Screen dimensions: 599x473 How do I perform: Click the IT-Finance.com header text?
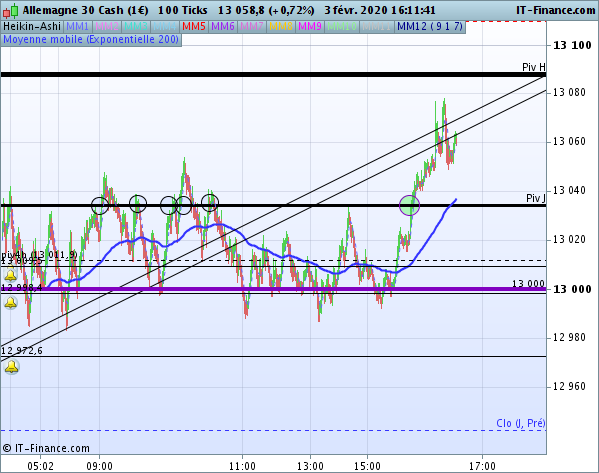point(556,10)
